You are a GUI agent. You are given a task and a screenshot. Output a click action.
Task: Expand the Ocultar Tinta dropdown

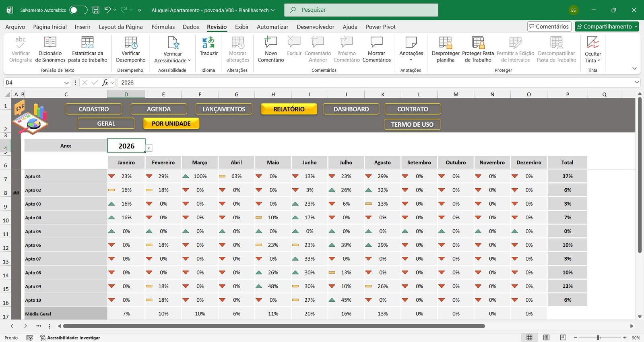point(599,60)
